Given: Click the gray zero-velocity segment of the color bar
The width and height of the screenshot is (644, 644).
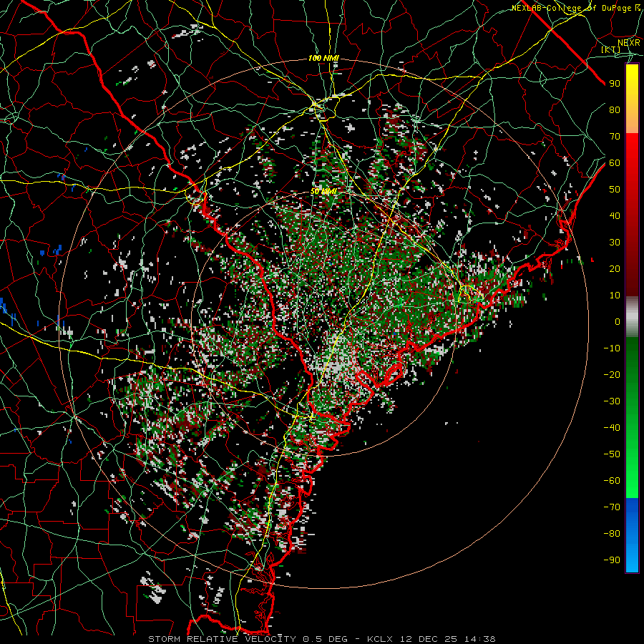Looking at the screenshot, I should pos(632,316).
